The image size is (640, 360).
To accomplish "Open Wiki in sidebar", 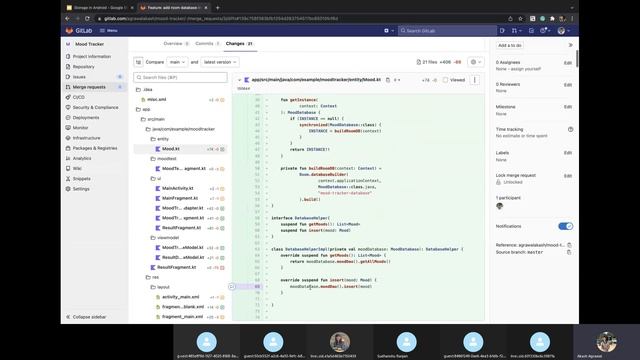I will click(x=77, y=169).
